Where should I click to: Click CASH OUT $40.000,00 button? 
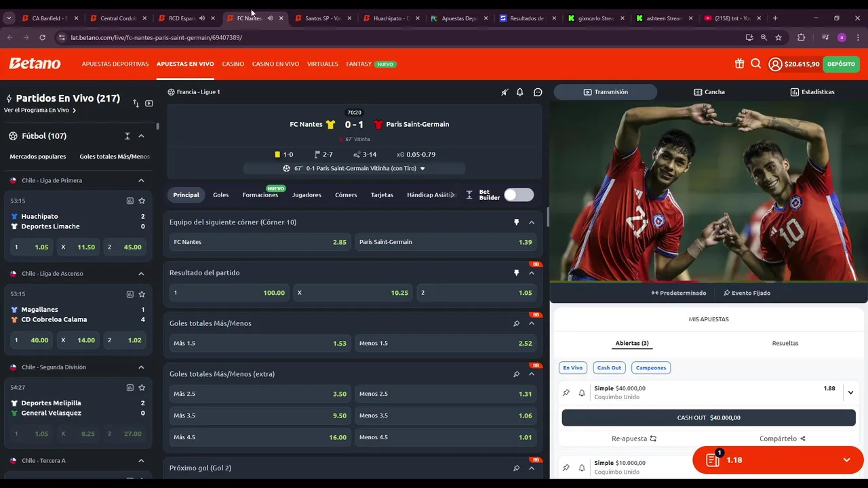709,418
